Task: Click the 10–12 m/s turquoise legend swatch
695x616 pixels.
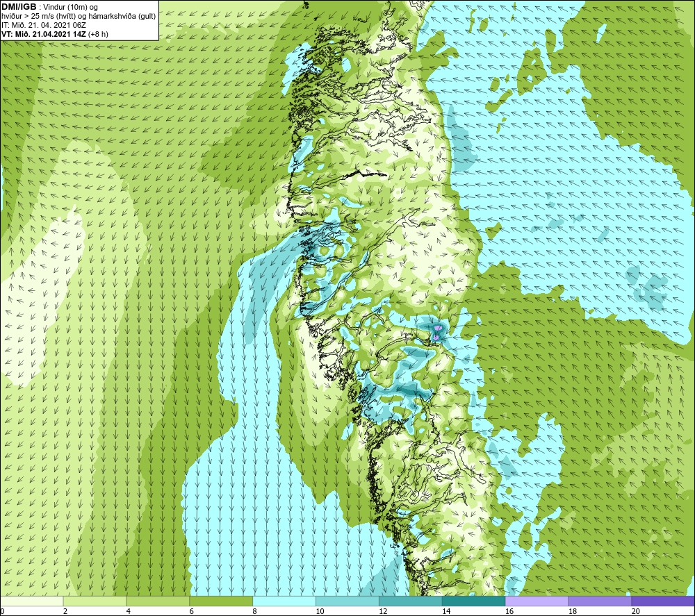Action: (347, 601)
